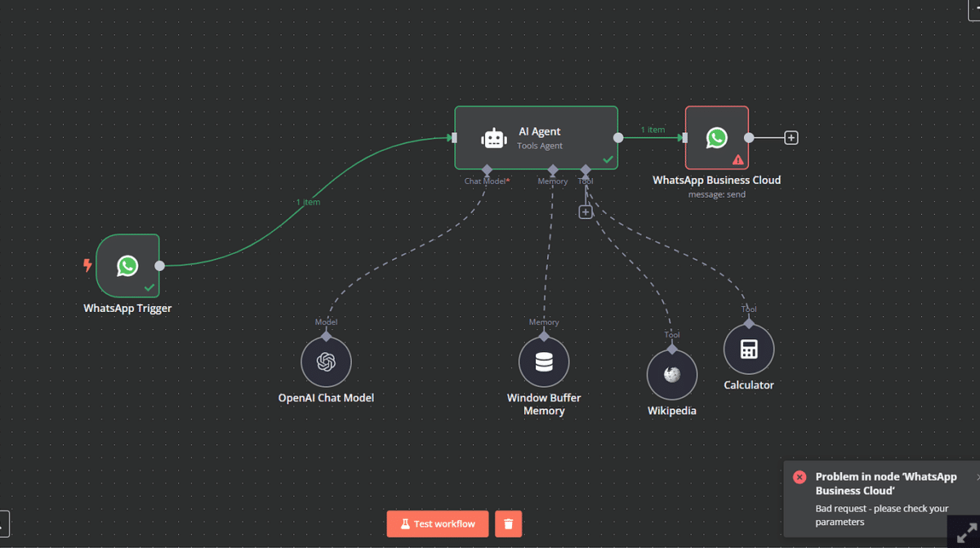Open the Window Buffer Memory node
Screen dimensions: 980x548
(544, 362)
